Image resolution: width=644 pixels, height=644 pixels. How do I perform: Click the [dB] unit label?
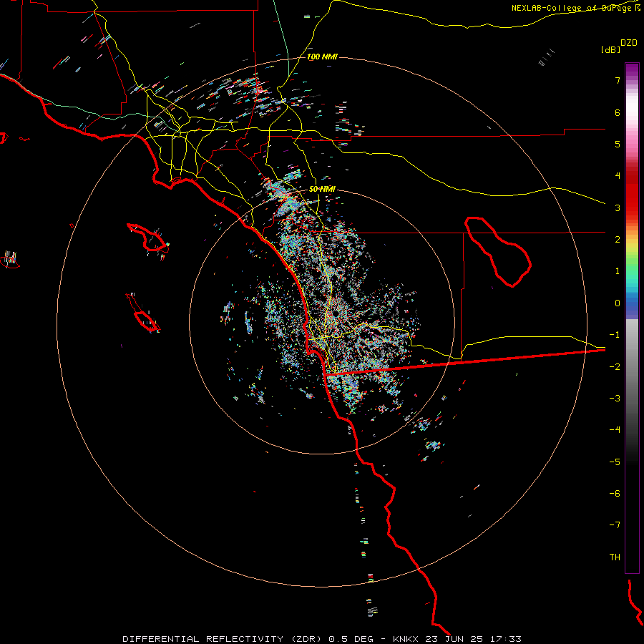610,49
